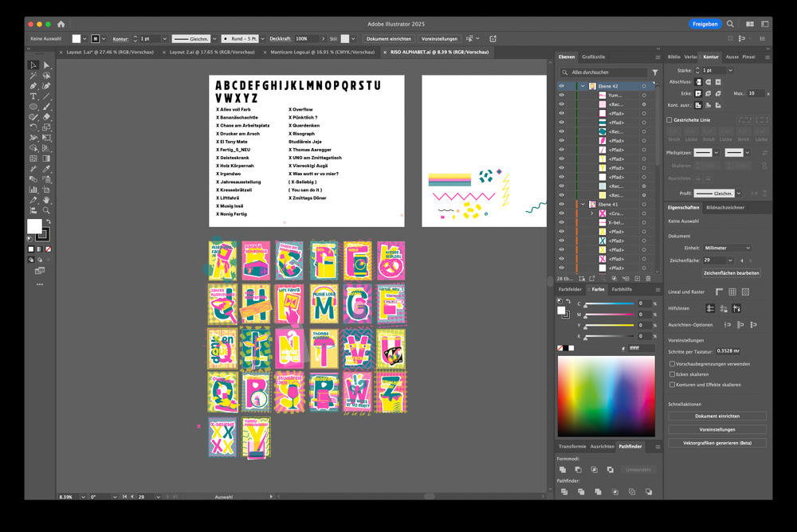Delete selection with the layers trash icon
This screenshot has width=797, height=532.
pos(648,279)
